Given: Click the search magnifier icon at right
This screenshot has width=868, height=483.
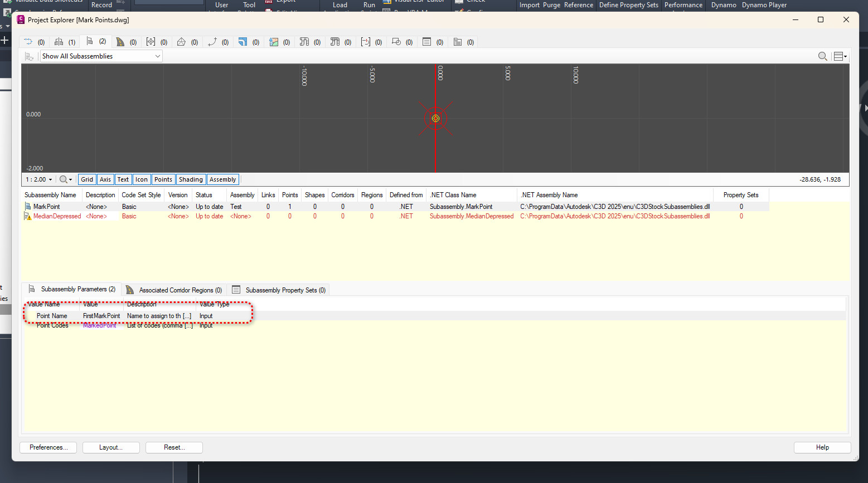Looking at the screenshot, I should pos(822,56).
